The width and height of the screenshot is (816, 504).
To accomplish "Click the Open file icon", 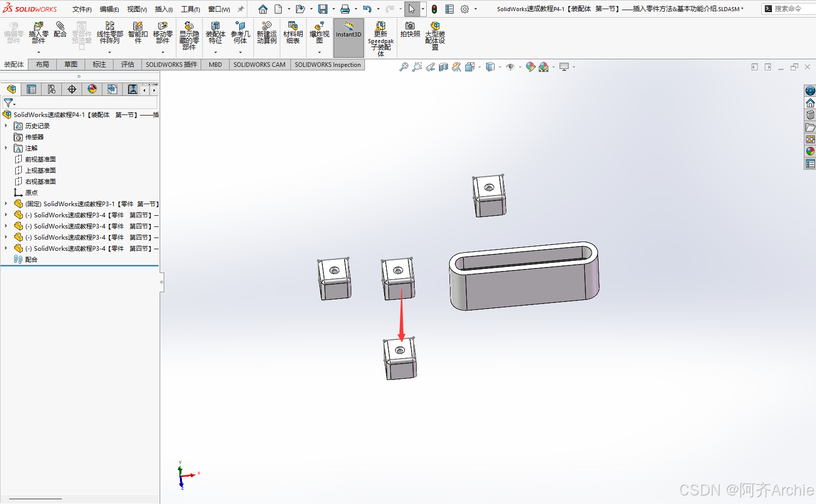I will (300, 9).
